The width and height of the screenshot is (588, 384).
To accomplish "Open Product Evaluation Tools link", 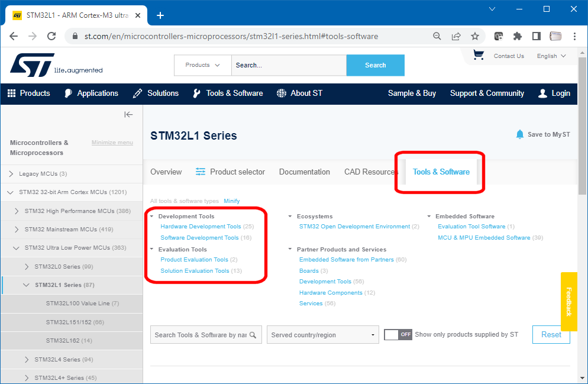I will coord(194,260).
